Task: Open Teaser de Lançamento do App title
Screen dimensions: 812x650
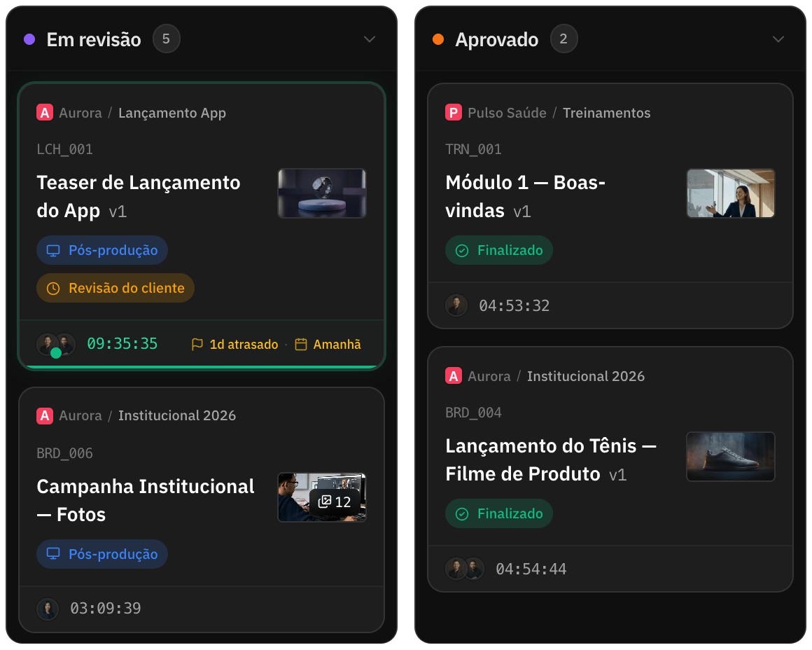Action: 139,196
